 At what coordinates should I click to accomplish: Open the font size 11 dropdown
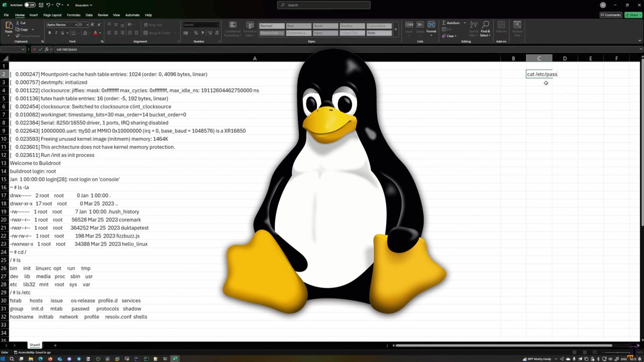coord(87,25)
